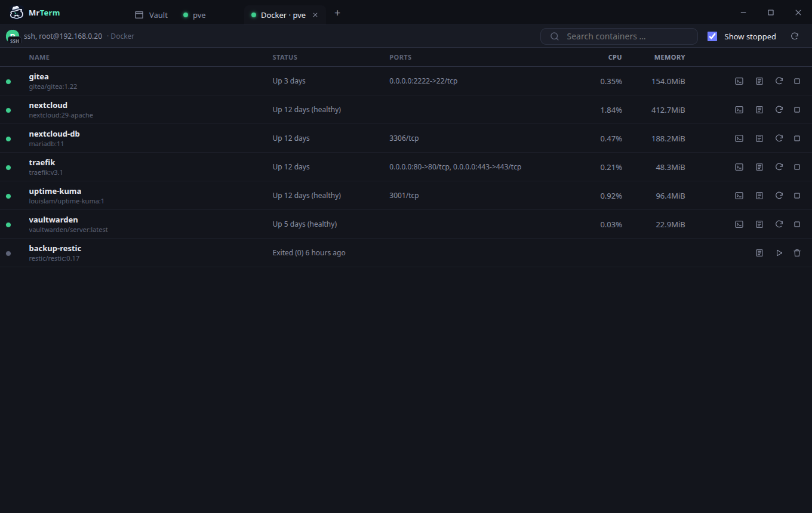
Task: Click the "3001/tcp" port entry
Action: click(x=404, y=196)
